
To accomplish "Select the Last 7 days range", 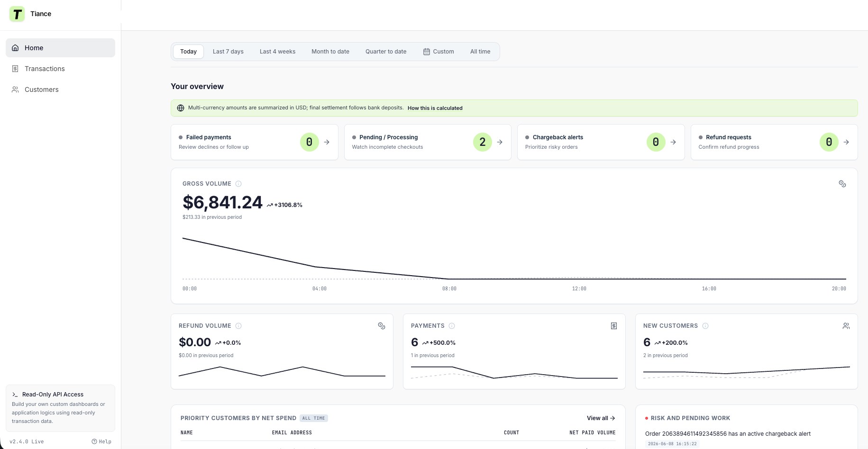I will [228, 52].
